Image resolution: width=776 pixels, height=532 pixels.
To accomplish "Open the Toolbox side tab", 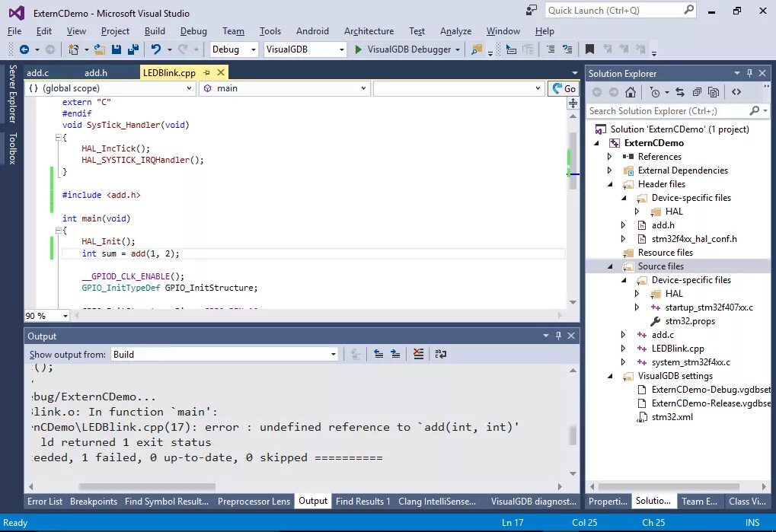I will [12, 148].
